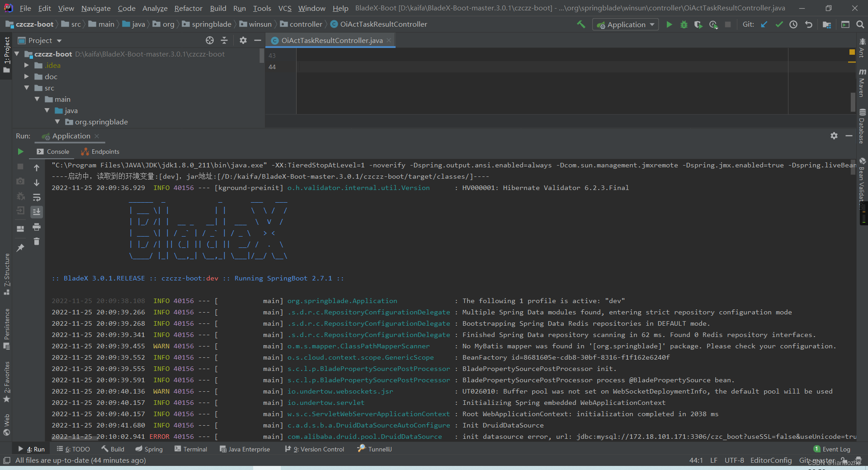
Task: Expand the .idea folder
Action: tap(27, 65)
